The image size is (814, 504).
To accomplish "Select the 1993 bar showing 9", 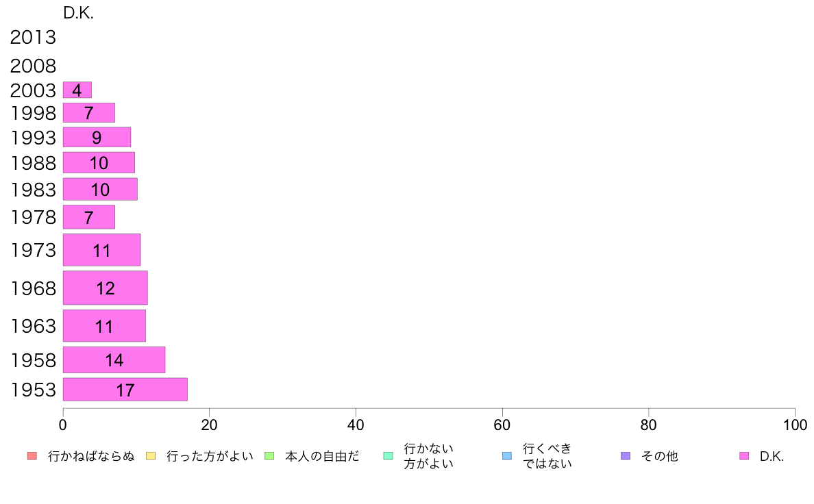I will click(x=97, y=137).
